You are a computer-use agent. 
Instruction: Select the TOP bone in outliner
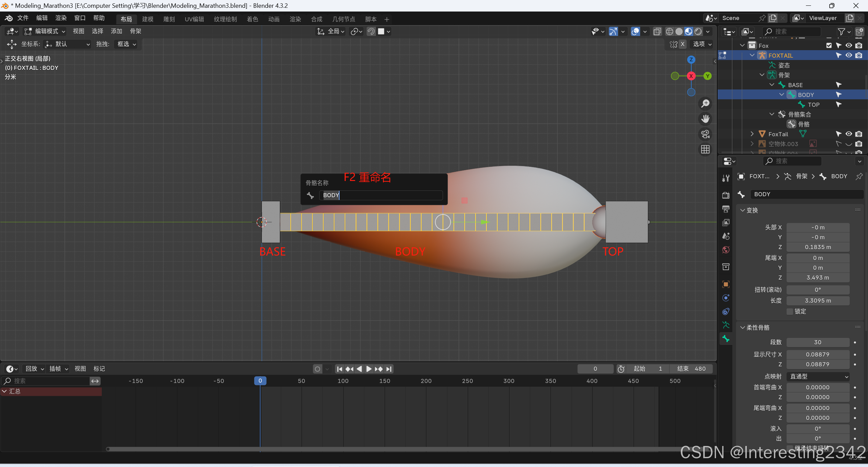coord(813,105)
